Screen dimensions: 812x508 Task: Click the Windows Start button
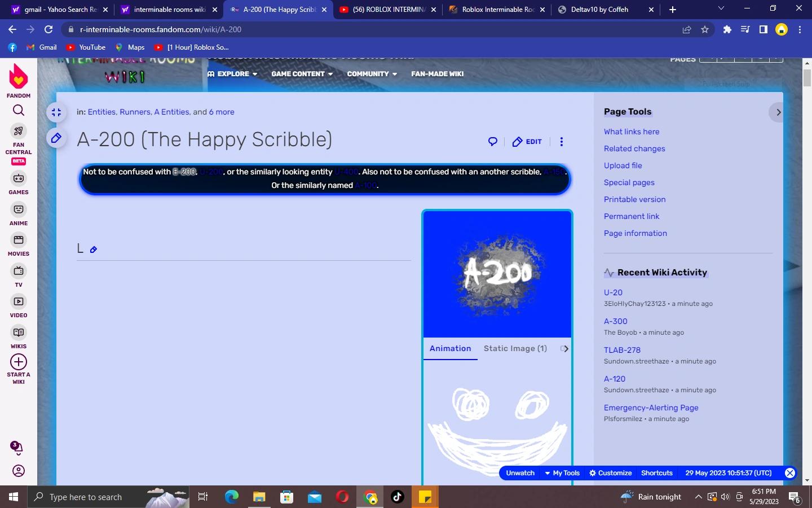[14, 497]
